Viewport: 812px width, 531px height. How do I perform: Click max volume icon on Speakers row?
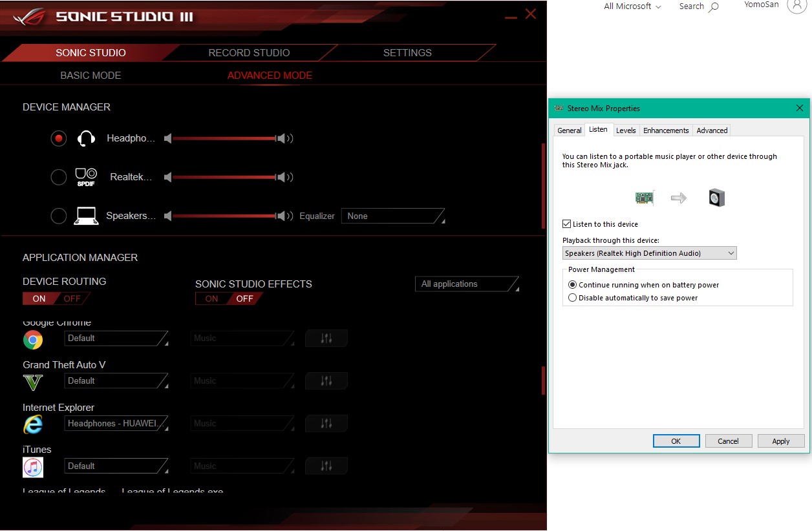point(284,216)
